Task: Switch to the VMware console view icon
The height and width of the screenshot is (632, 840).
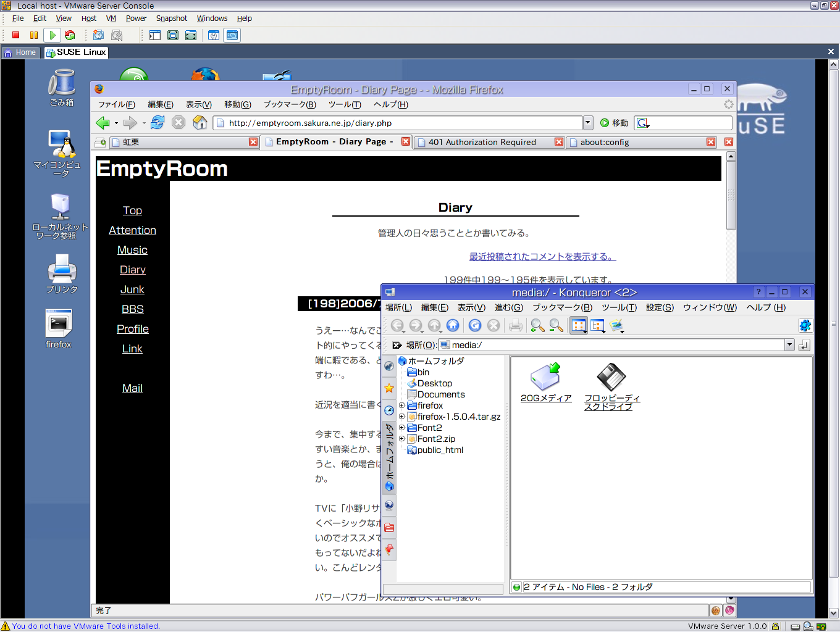Action: tap(232, 35)
